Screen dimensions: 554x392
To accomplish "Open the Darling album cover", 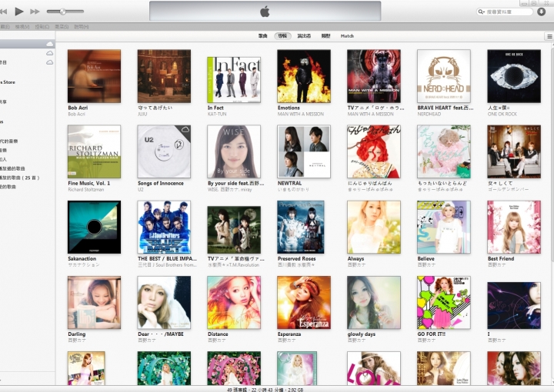I will [94, 303].
